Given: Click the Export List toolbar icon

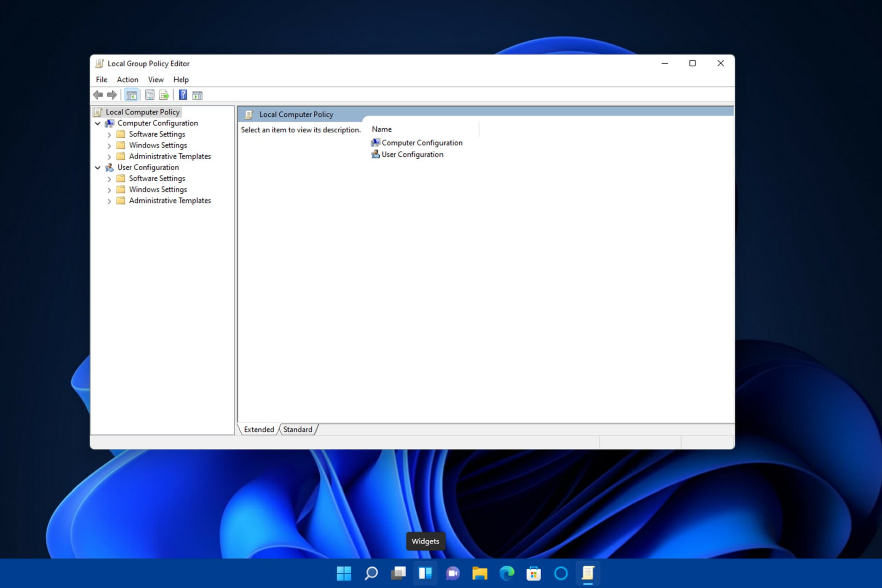Looking at the screenshot, I should coord(164,95).
